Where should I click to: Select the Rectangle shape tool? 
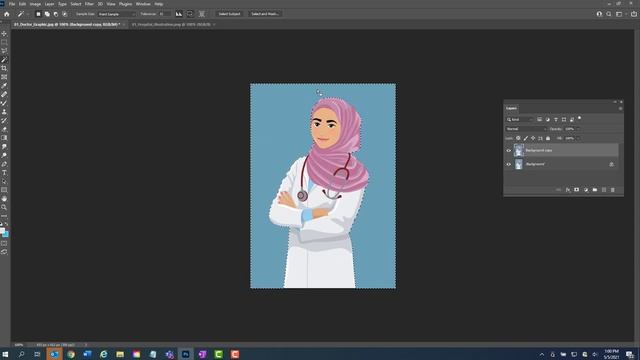[x=4, y=190]
